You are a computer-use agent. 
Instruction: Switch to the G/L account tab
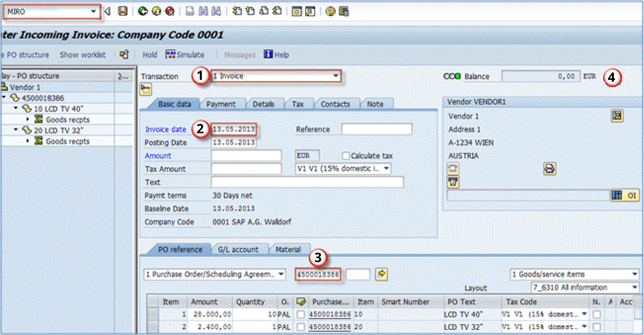point(238,249)
